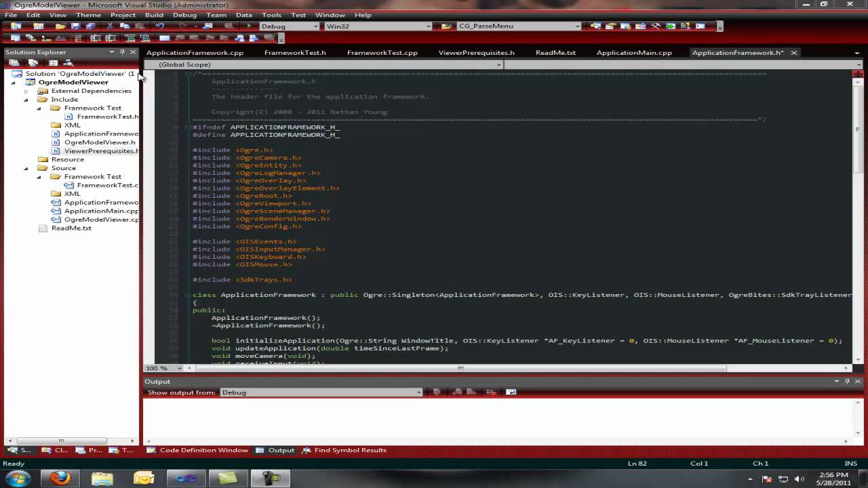This screenshot has height=488, width=868.
Task: Click the Save All toolbar icon
Action: pyautogui.click(x=90, y=26)
